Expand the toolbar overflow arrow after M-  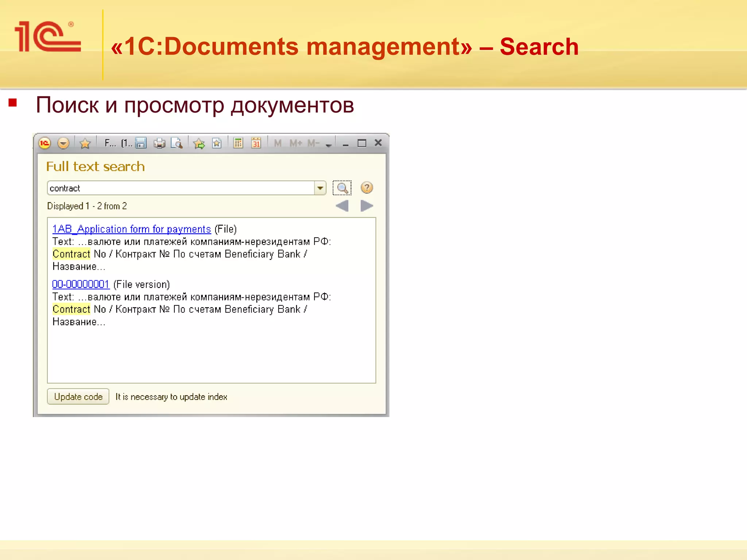pos(329,145)
